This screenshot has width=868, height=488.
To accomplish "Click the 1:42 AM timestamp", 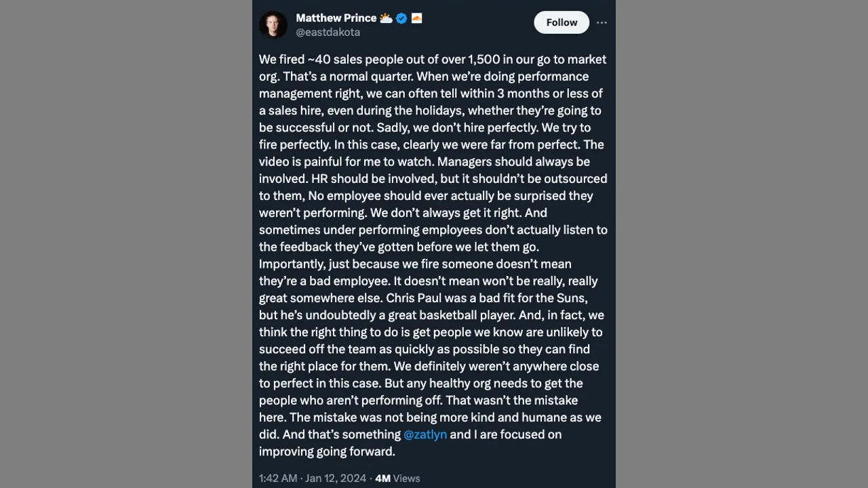I will 278,479.
